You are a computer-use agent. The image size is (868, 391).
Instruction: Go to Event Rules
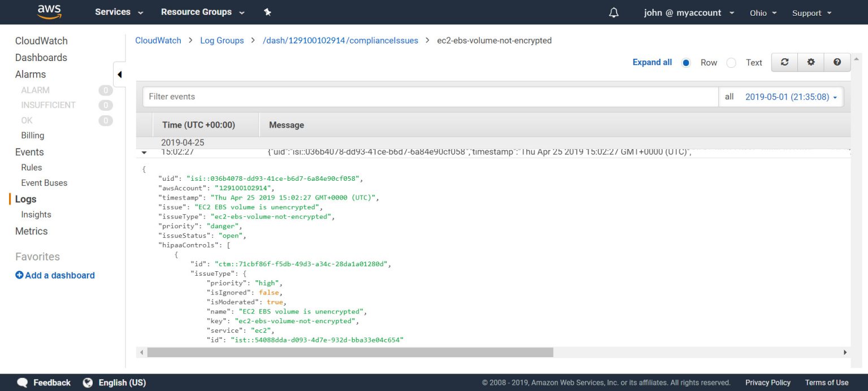coord(32,167)
